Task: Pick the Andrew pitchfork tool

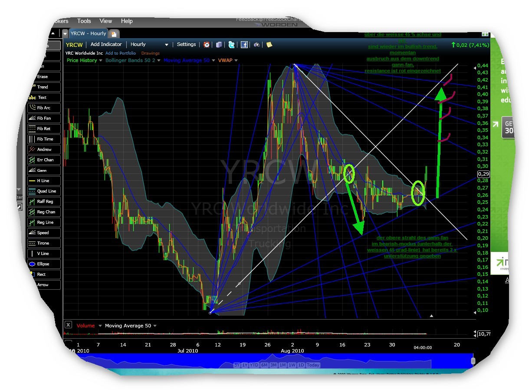Action: [43, 149]
